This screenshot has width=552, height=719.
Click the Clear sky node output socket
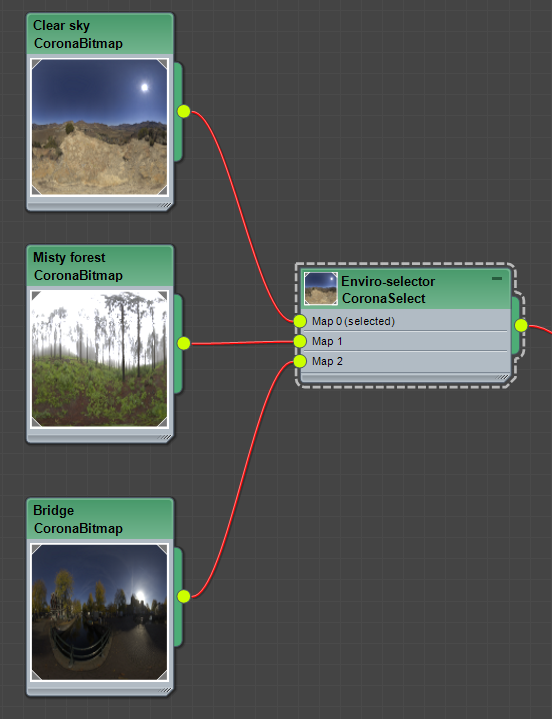[184, 111]
